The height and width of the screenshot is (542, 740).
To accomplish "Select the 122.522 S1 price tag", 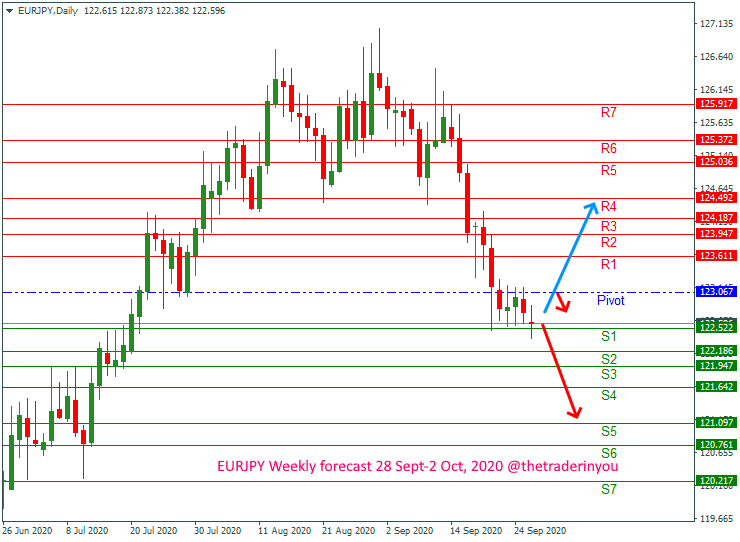I will 716,328.
